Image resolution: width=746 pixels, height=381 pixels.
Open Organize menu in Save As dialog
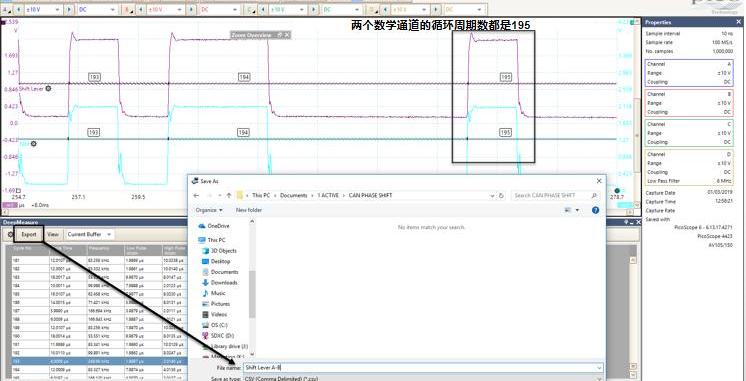[x=209, y=210]
